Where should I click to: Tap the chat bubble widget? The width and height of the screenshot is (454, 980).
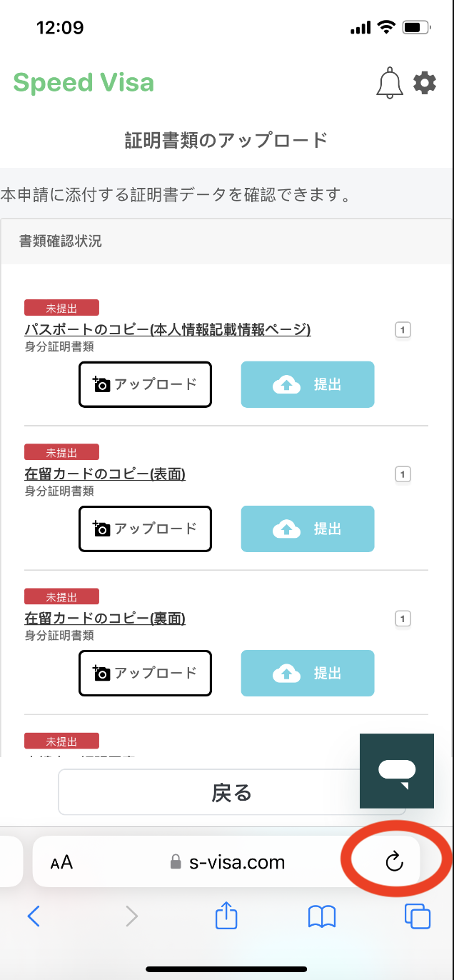(397, 771)
